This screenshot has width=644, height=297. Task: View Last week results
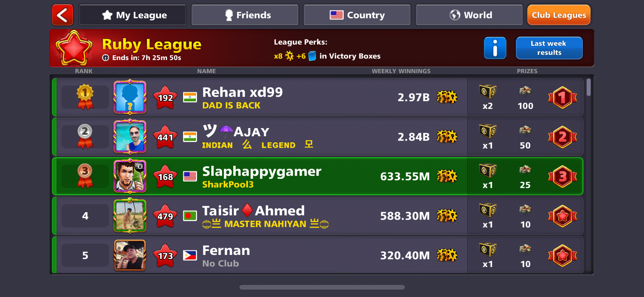coord(549,48)
